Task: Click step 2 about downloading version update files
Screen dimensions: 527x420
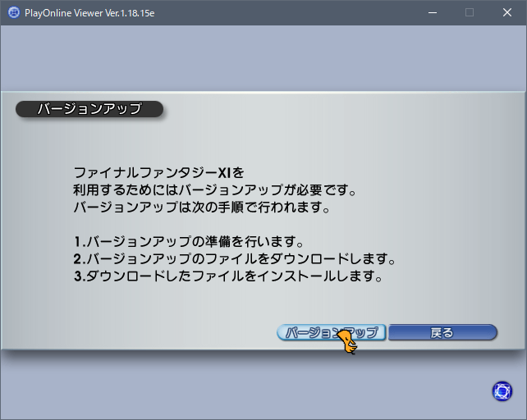Action: (x=235, y=259)
